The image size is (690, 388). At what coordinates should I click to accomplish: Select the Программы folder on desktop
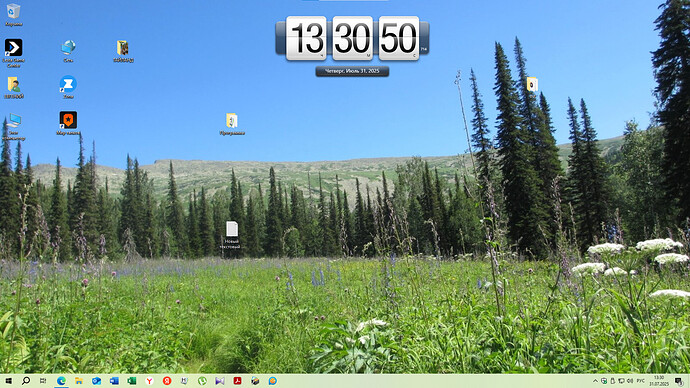tap(232, 124)
